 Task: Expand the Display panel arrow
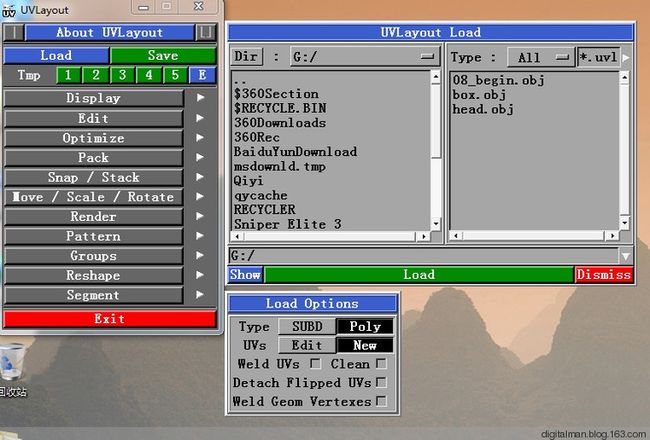pyautogui.click(x=201, y=97)
